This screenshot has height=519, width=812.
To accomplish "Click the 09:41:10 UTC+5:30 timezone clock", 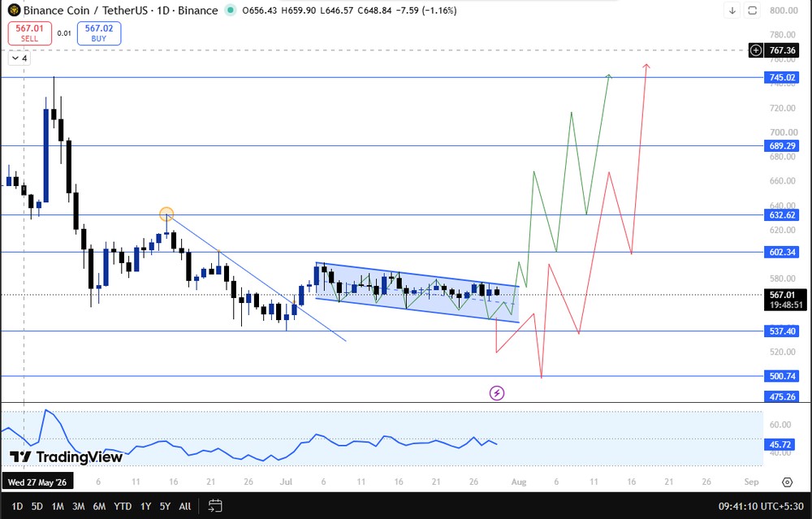I will pyautogui.click(x=761, y=506).
